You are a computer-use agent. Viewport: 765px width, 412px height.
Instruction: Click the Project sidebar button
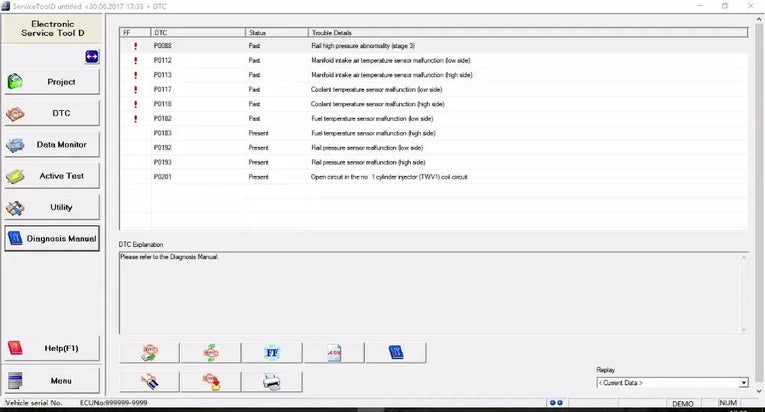(x=52, y=82)
